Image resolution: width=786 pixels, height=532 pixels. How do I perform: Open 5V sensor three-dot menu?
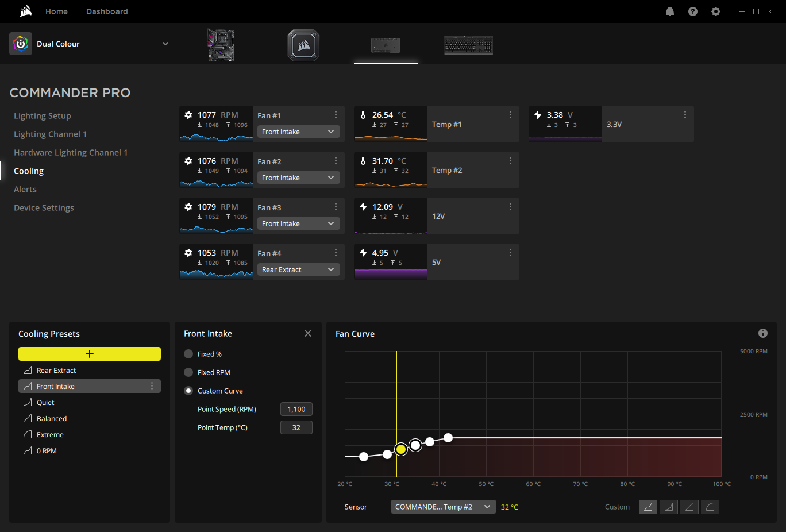510,253
